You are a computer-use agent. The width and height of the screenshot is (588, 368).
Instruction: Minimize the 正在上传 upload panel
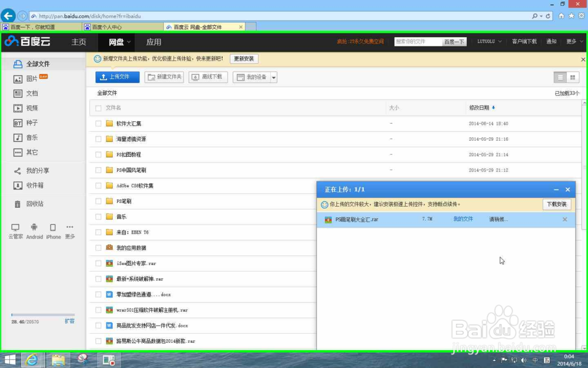(556, 190)
